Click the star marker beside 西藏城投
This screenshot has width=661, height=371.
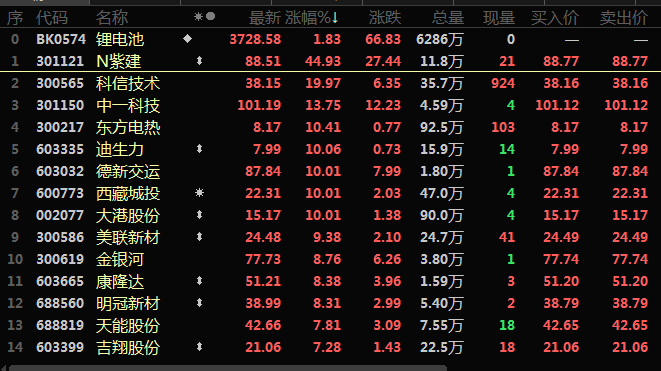point(199,193)
